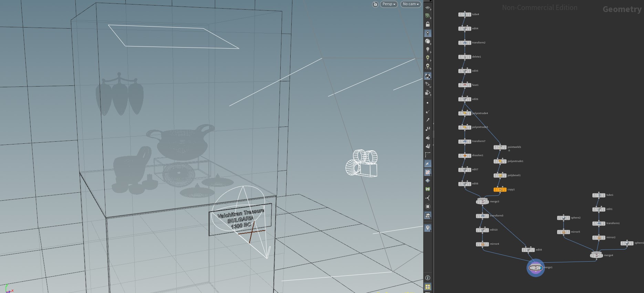Open the Persp viewport dropdown
644x293 pixels.
coord(389,4)
